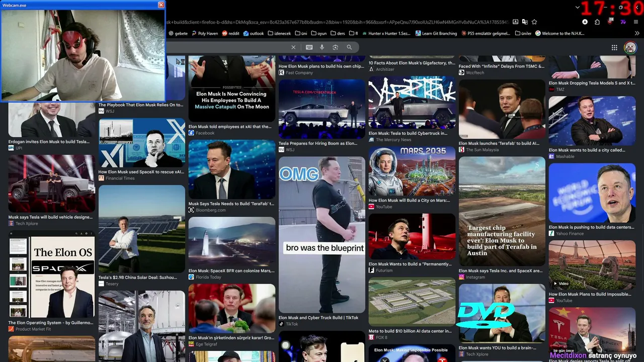
Task: Open the thumbnail with the Video badge
Action: click(x=592, y=265)
